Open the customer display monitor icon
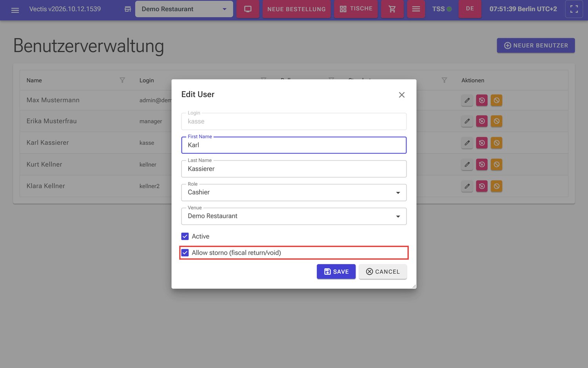588x368 pixels. click(248, 9)
